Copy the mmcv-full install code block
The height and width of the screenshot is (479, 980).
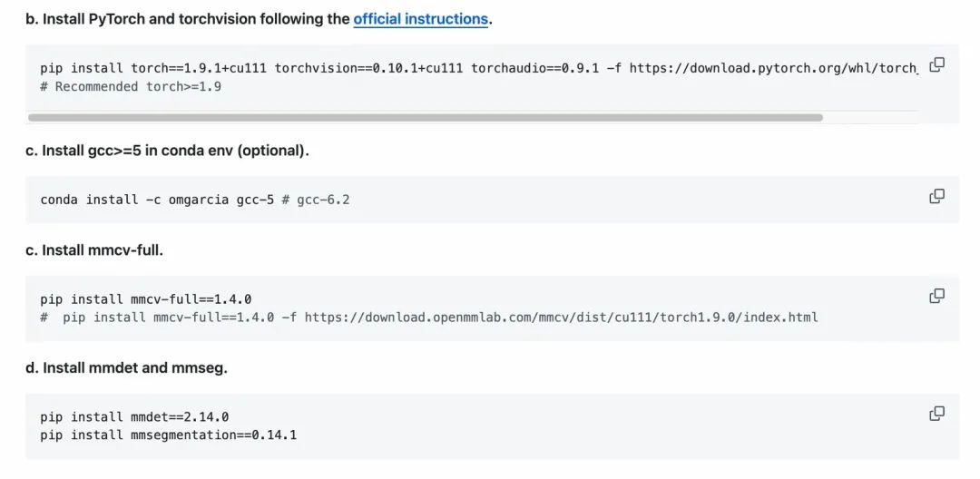pos(937,296)
